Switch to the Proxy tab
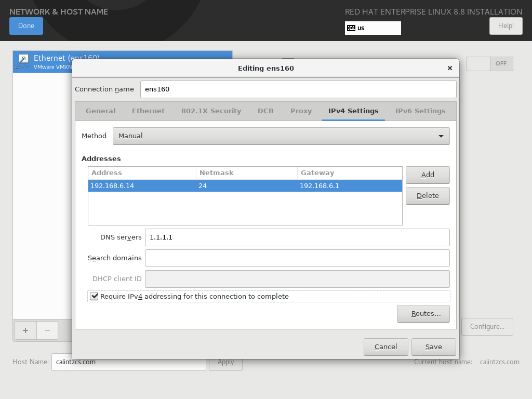 (x=301, y=111)
